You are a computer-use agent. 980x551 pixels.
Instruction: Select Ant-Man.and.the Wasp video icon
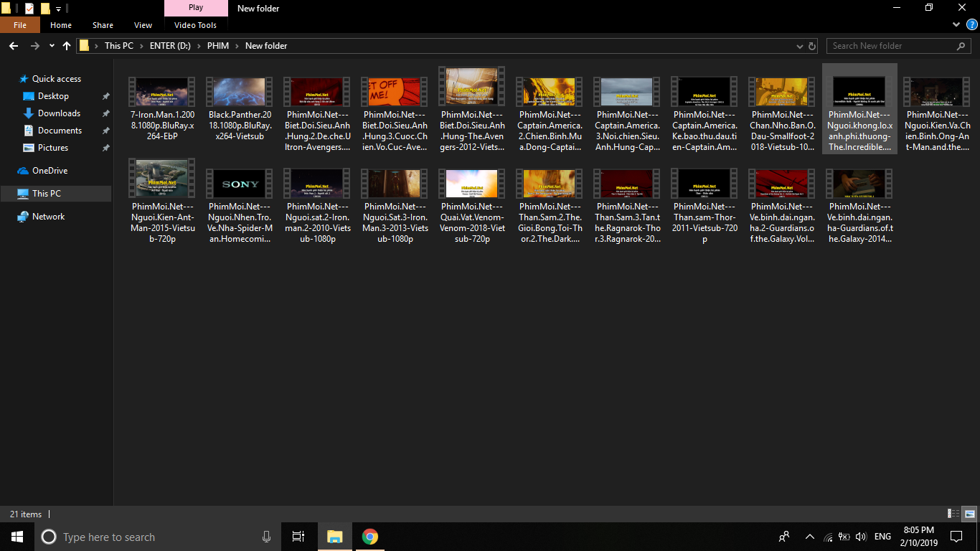pos(937,92)
